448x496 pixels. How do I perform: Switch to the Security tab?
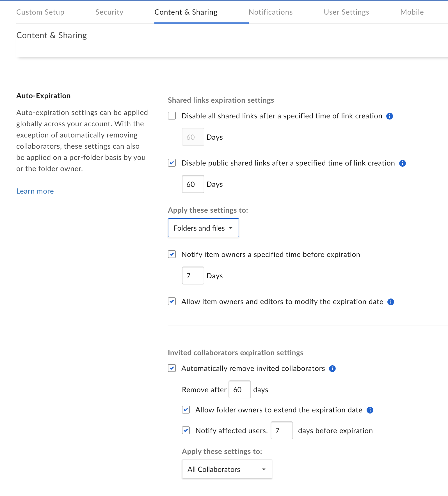(x=109, y=12)
